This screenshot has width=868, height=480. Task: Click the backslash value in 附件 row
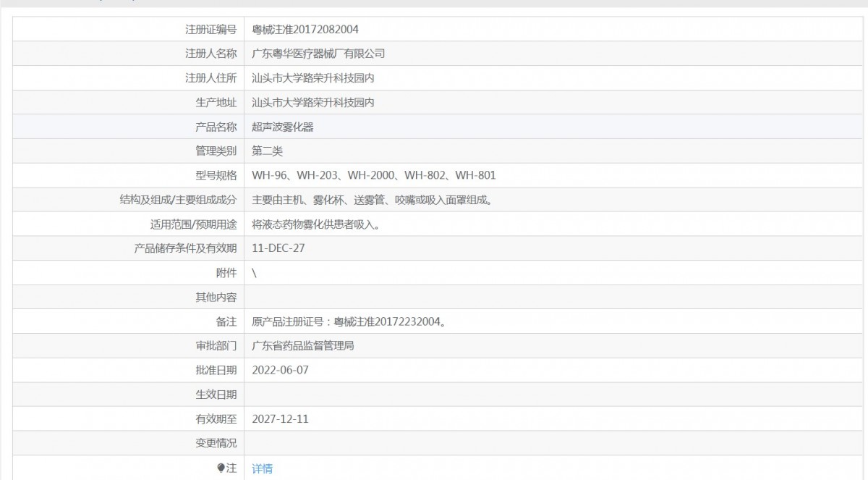[x=255, y=273]
